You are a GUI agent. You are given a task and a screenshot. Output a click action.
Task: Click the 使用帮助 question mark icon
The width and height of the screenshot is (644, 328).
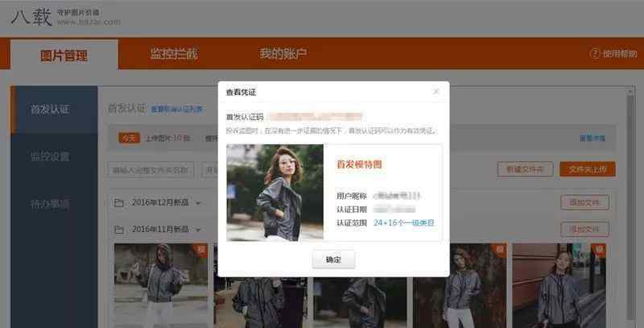(595, 53)
